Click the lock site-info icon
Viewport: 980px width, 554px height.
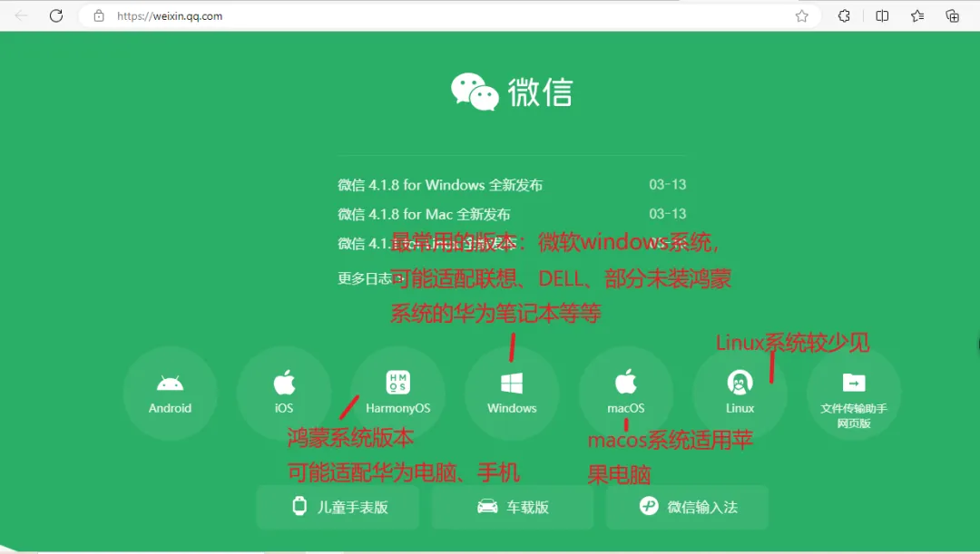[x=99, y=16]
